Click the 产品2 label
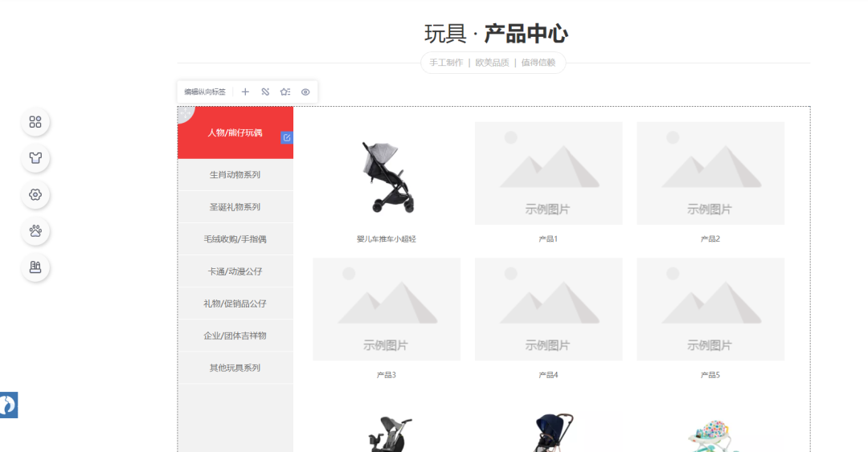The image size is (868, 452). [710, 239]
